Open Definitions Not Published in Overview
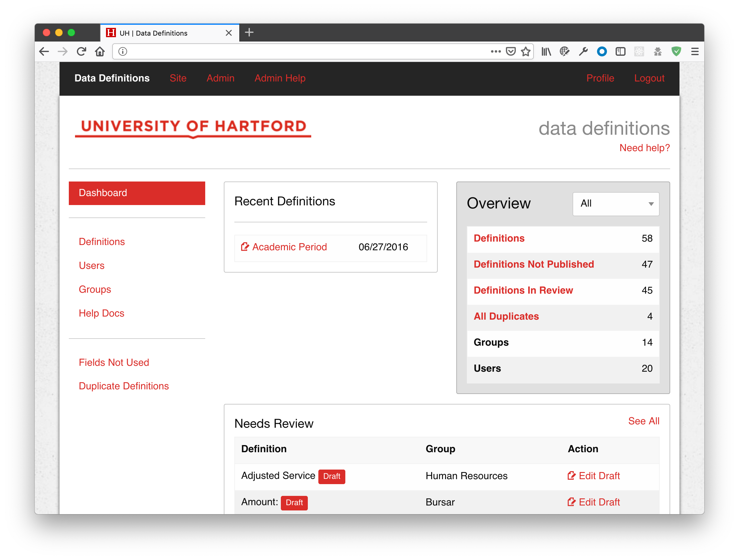Screen dimensions: 739x560 pos(534,264)
